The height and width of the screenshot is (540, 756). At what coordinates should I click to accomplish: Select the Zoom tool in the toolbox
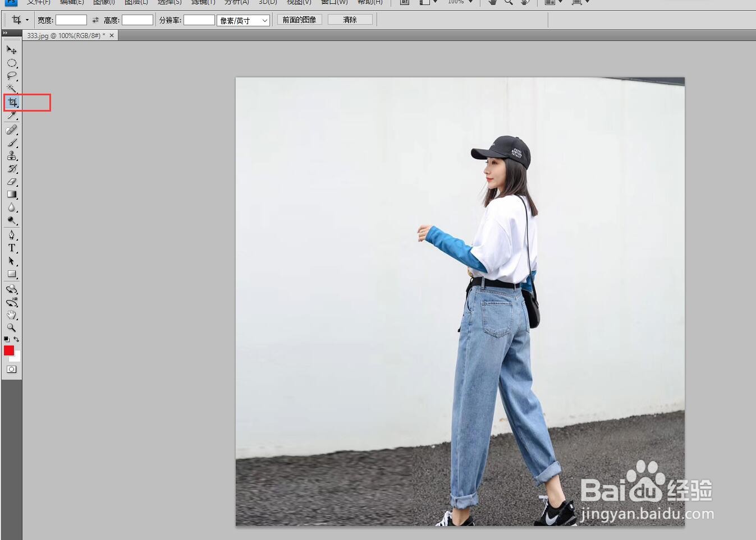(x=11, y=327)
